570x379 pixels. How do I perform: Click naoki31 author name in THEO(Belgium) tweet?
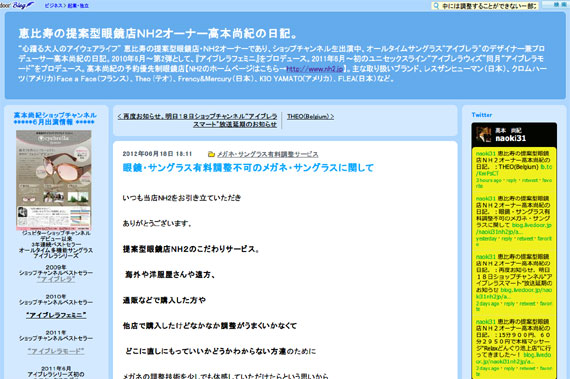pos(486,154)
